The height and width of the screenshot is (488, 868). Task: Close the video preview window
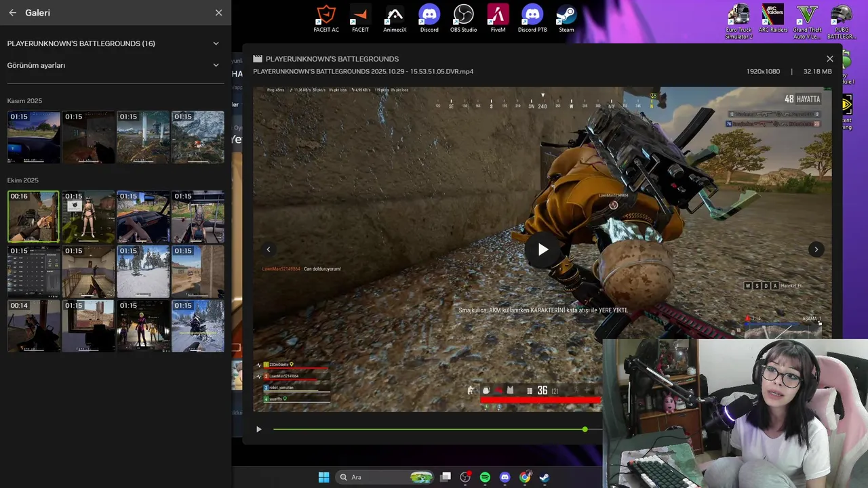point(830,59)
